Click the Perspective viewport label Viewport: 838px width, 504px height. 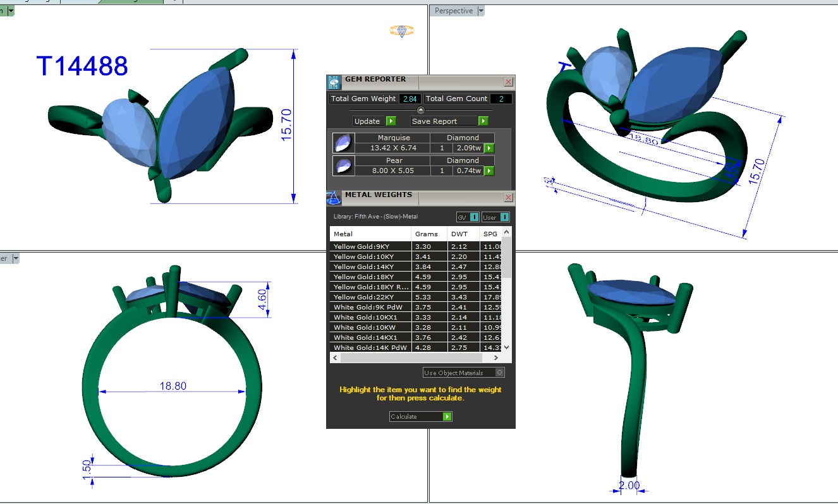(x=454, y=11)
